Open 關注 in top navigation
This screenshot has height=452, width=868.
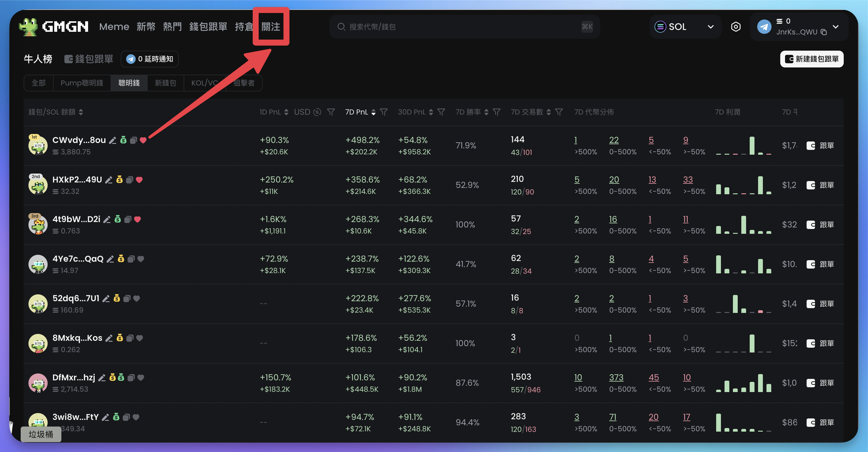271,27
